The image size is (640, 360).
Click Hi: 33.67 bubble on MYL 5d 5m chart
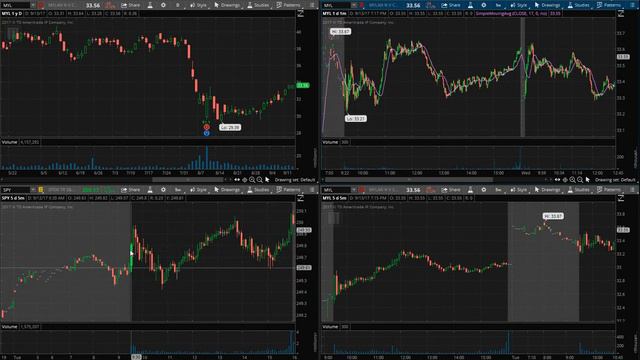coord(553,216)
